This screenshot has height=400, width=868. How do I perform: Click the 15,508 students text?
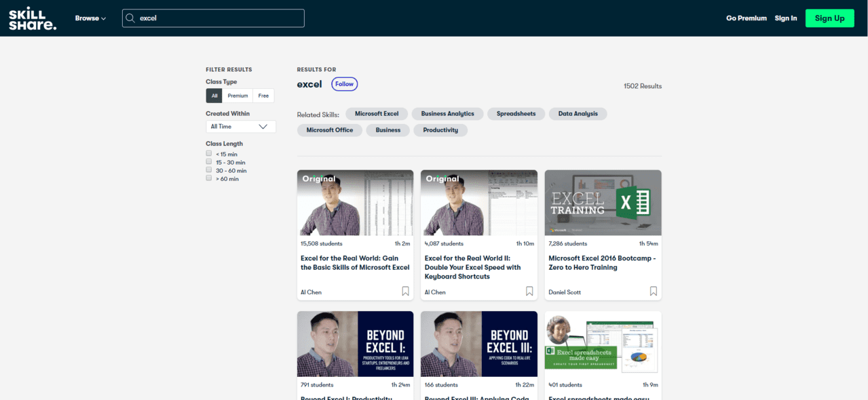coord(322,243)
